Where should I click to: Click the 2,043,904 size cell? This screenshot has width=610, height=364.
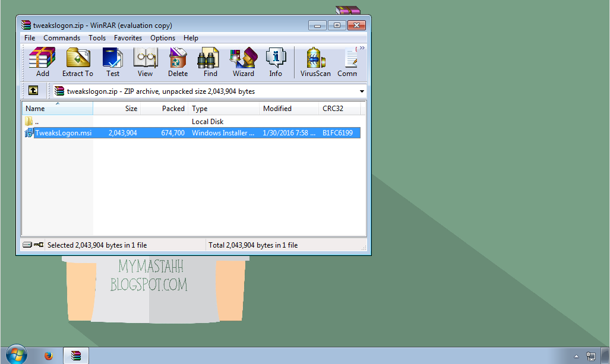[x=122, y=133]
